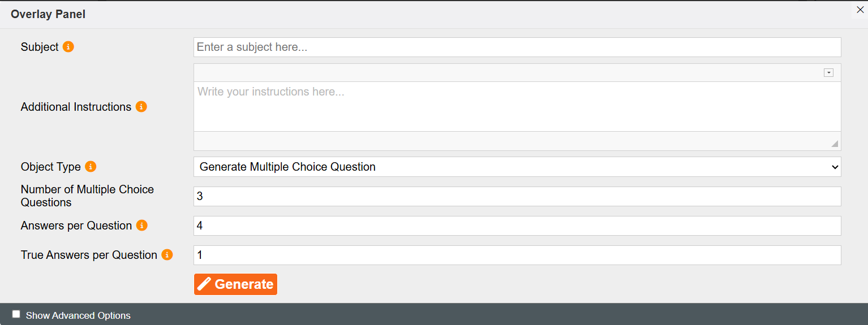Select the Number of Multiple Choice Questions field
This screenshot has width=868, height=325.
(x=517, y=196)
